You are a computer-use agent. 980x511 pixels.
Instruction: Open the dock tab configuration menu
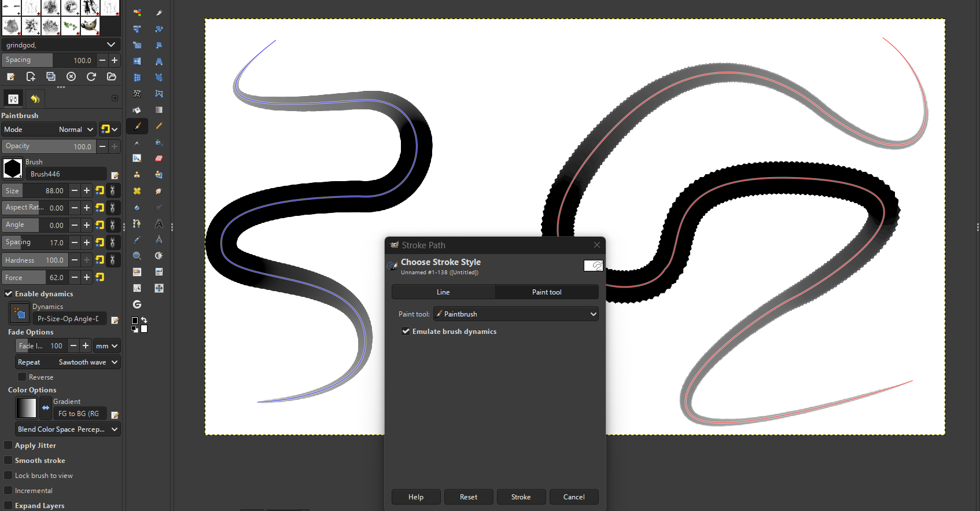115,98
